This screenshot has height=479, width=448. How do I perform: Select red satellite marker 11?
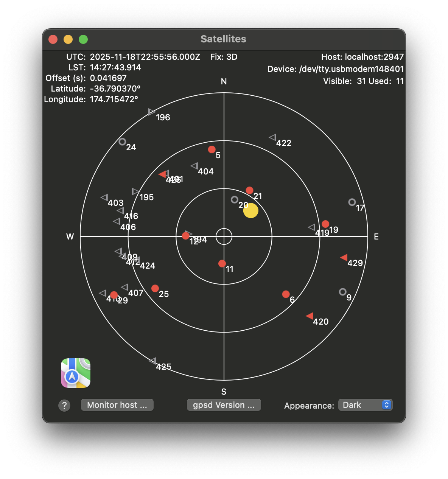[x=222, y=263]
